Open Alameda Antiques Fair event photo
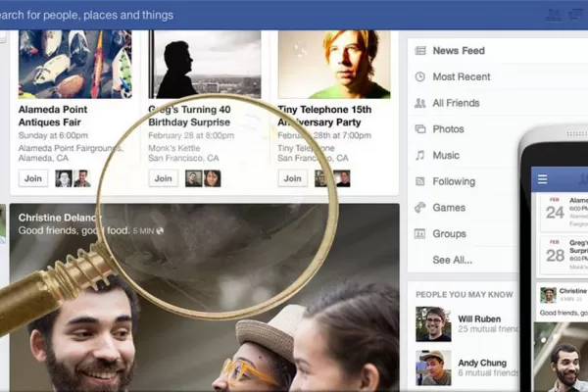The height and width of the screenshot is (392, 588). tap(75, 64)
